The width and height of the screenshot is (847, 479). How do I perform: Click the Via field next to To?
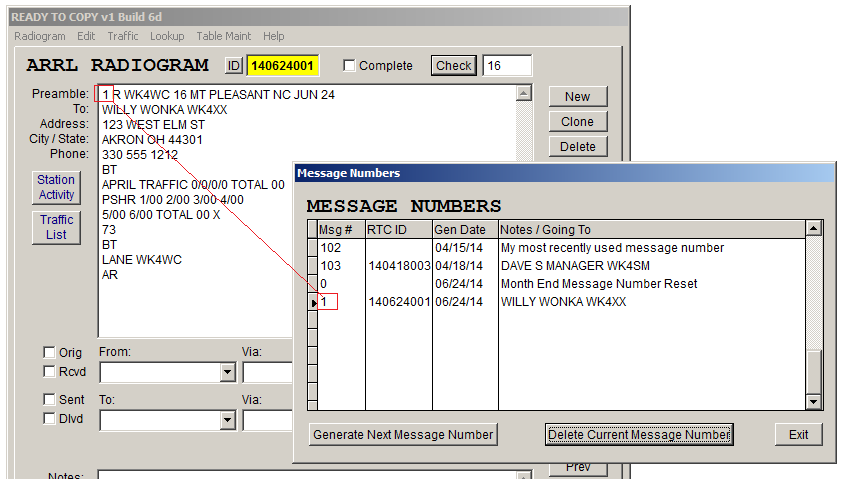(x=267, y=420)
